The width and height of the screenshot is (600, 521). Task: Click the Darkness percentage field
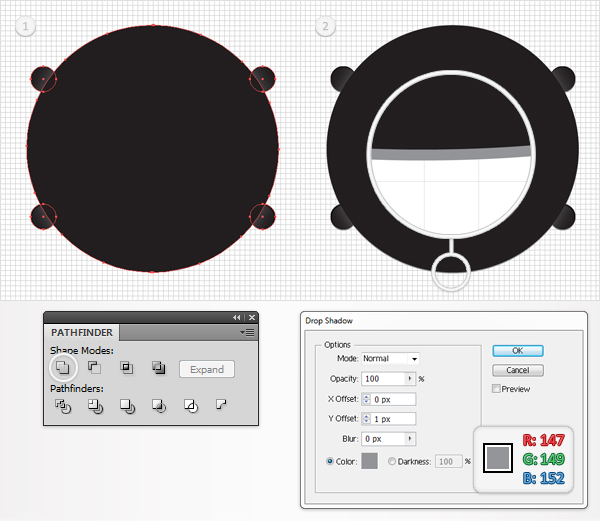click(x=448, y=462)
